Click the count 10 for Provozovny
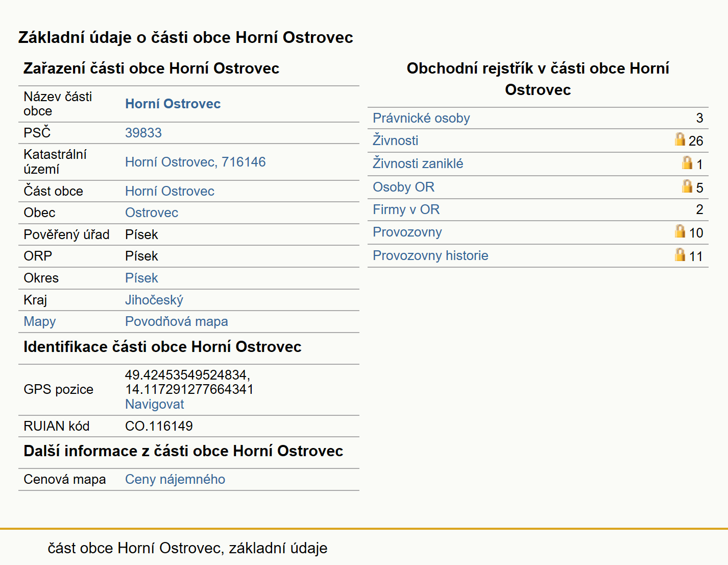This screenshot has height=565, width=728. [x=696, y=233]
